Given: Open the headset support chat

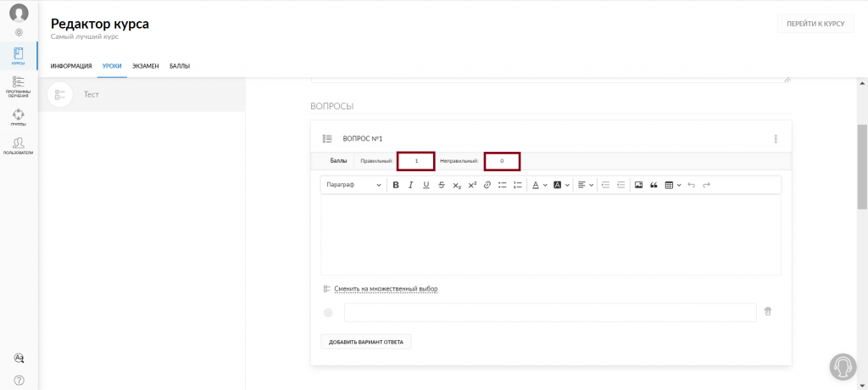Looking at the screenshot, I should tap(843, 366).
